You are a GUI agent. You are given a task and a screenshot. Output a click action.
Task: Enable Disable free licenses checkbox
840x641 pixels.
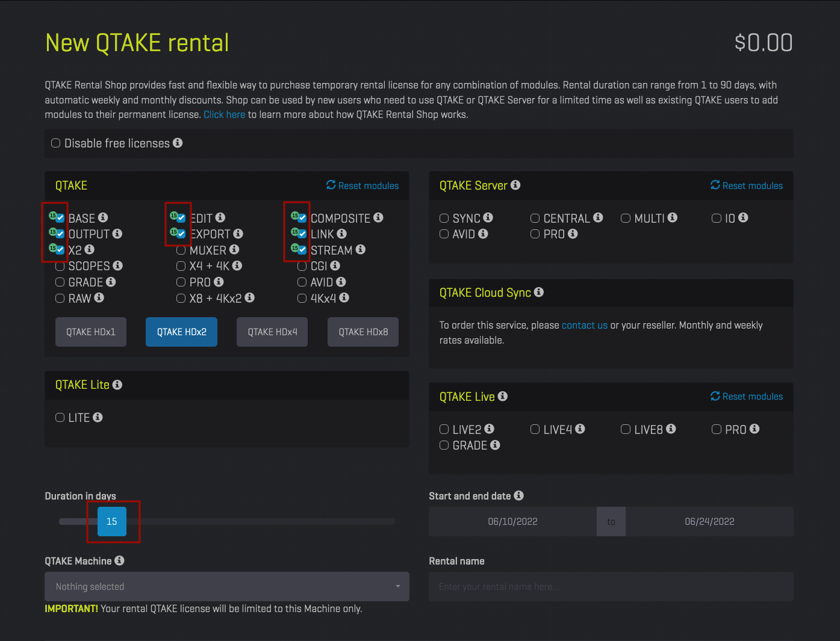[56, 143]
